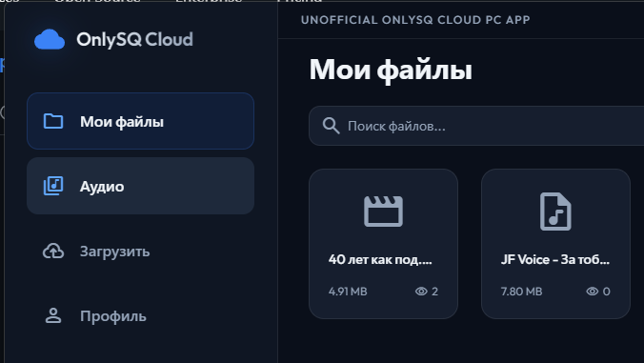Viewport: 644px width, 363px height.
Task: Click the view count 2 on 40 лет card
Action: 435,292
